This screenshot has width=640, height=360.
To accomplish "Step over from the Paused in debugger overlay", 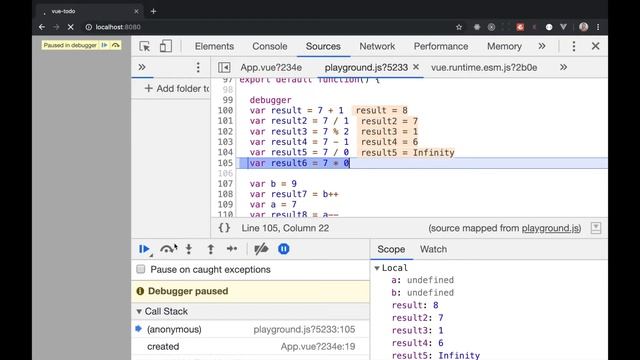I will pos(116,45).
